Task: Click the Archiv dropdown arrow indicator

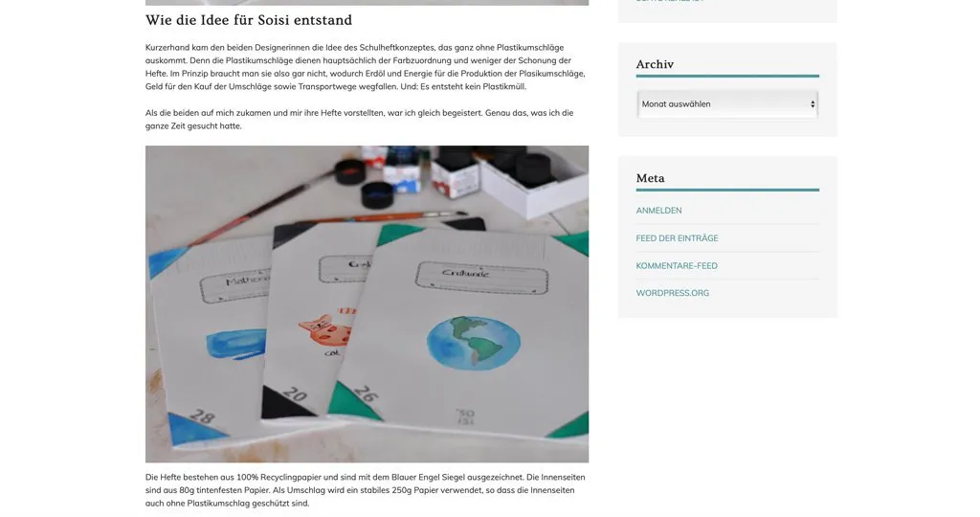Action: [x=813, y=104]
